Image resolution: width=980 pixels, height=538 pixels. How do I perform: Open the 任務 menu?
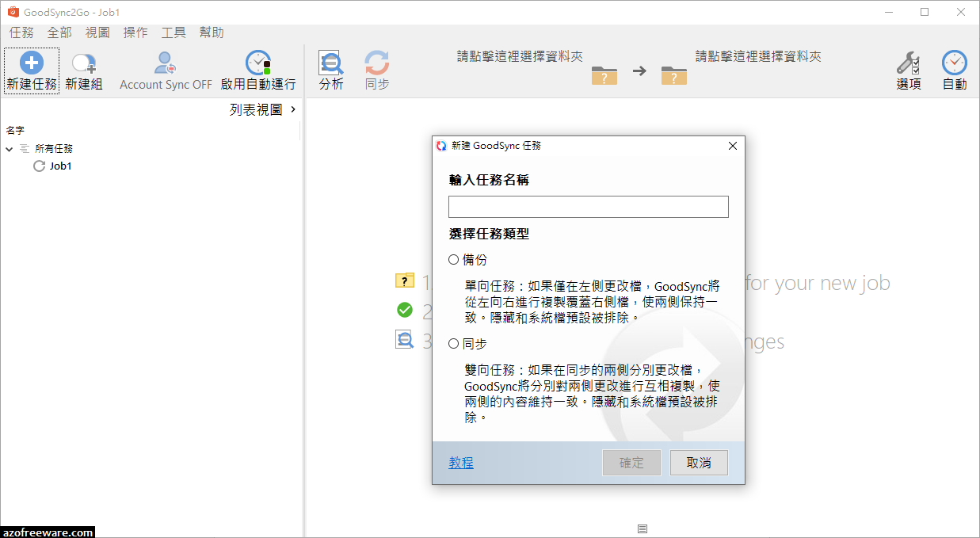[x=21, y=32]
